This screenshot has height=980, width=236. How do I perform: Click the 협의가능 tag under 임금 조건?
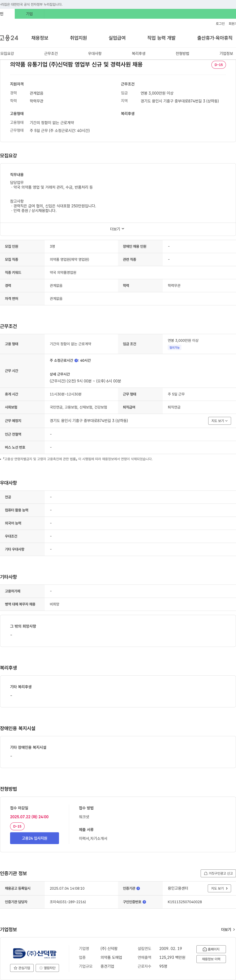coord(175,348)
